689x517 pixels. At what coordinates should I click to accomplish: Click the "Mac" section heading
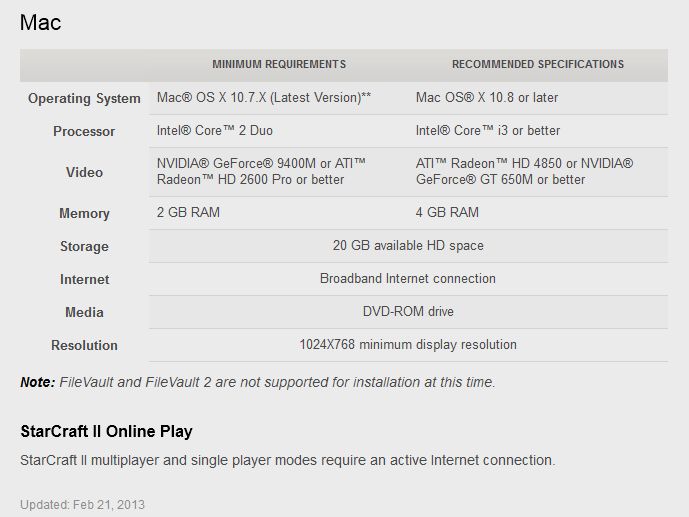click(x=40, y=22)
